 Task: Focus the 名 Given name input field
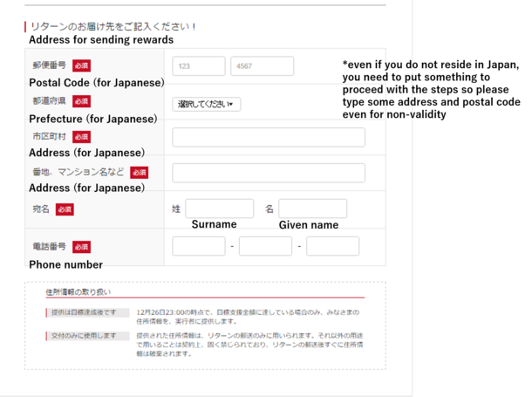(312, 209)
